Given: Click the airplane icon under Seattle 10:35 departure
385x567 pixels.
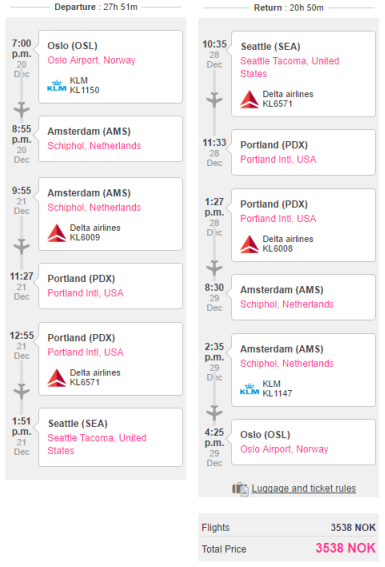Looking at the screenshot, I should pyautogui.click(x=214, y=100).
